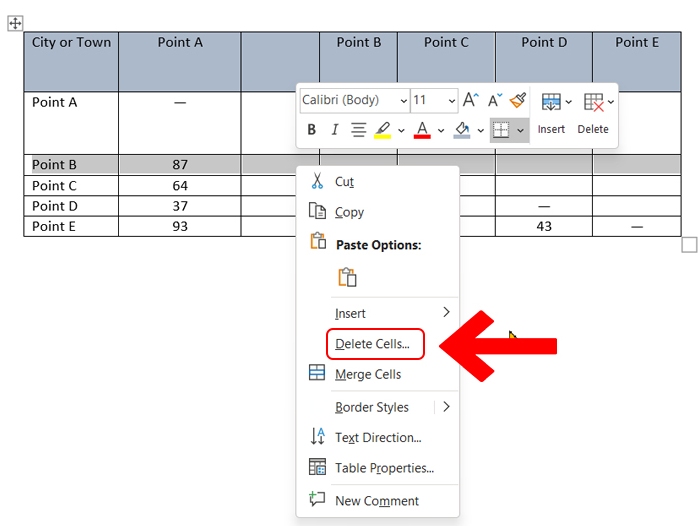
Task: Choose Merge Cells from the context menu
Action: coord(367,374)
